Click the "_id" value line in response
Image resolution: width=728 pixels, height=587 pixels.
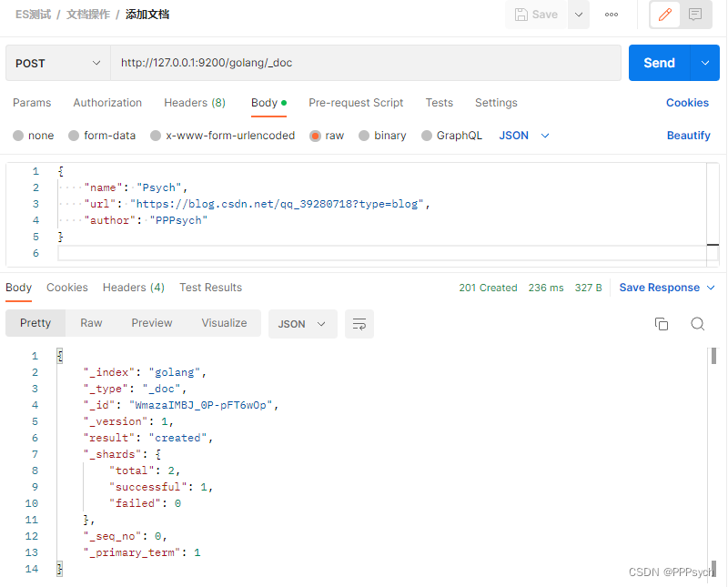point(180,405)
